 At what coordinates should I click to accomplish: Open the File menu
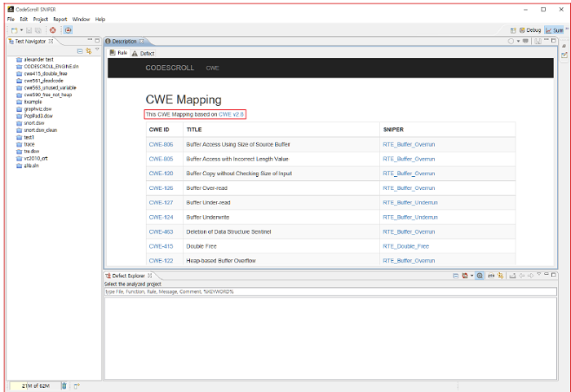(x=11, y=20)
